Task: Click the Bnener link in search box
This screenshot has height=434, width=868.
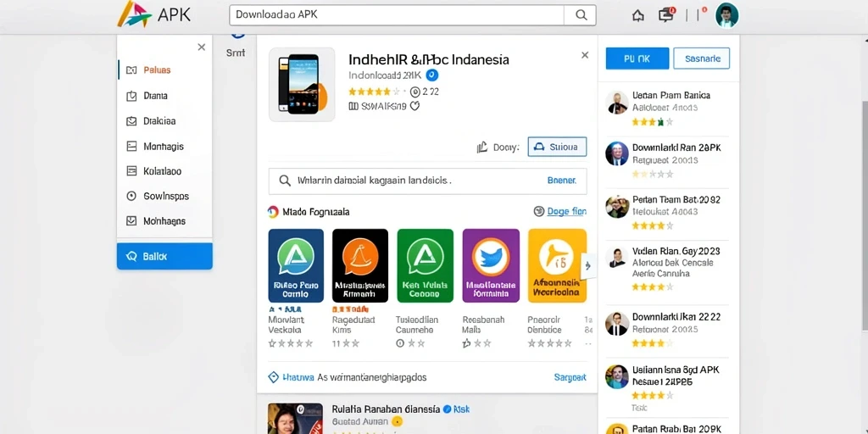Action: point(561,181)
